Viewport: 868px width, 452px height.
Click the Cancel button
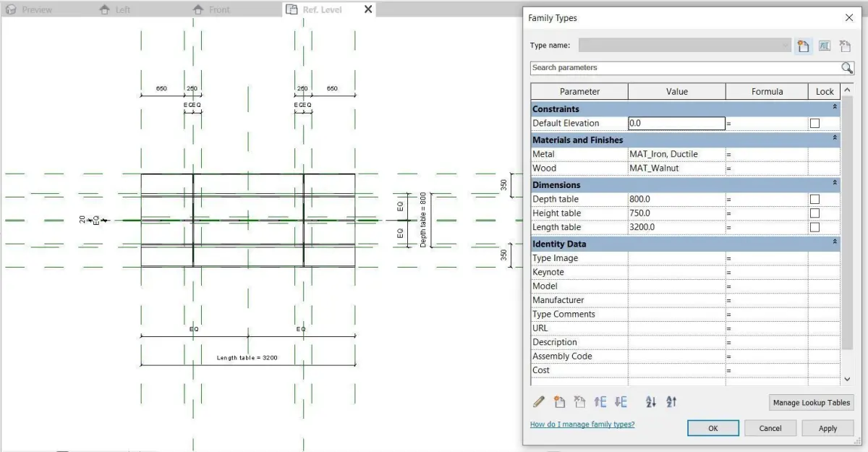click(770, 428)
